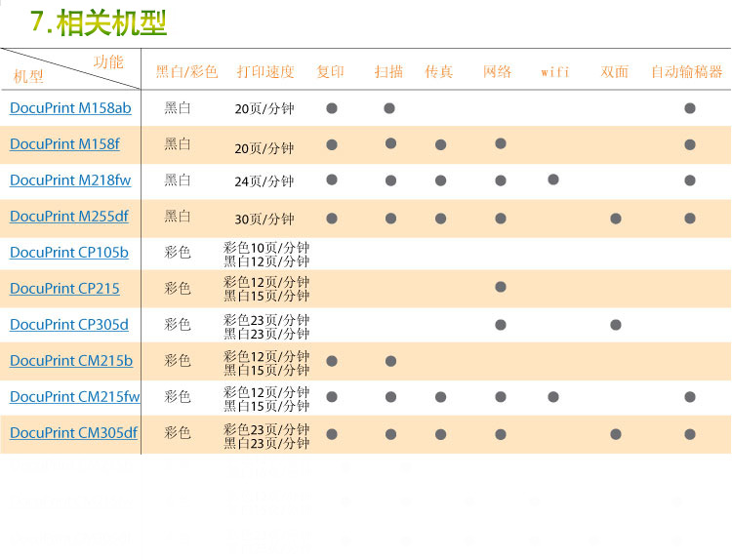Open the DocuPrint CP305d link

click(x=69, y=324)
